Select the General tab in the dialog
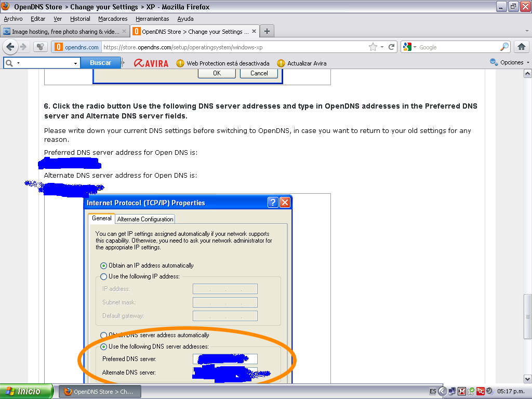The height and width of the screenshot is (399, 532). [x=101, y=218]
